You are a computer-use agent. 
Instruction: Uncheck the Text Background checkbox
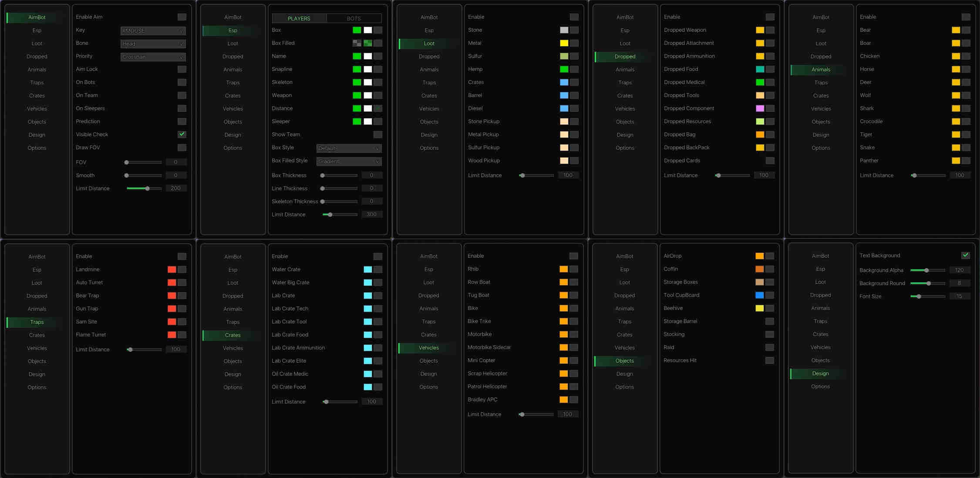click(966, 256)
